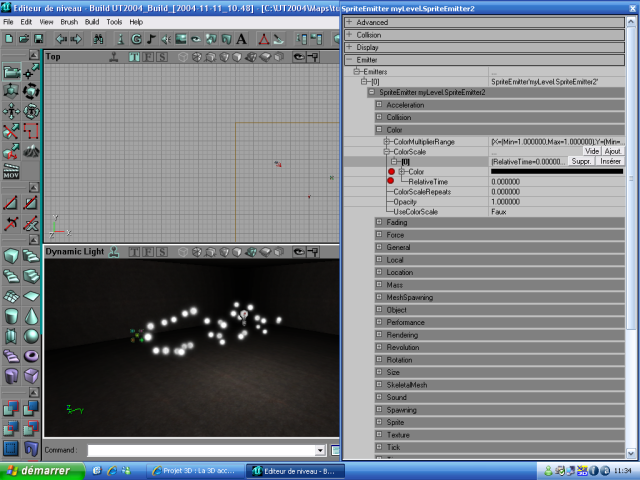Toggle the 'T' mode button in Top viewport
The width and height of the screenshot is (640, 480).
[x=134, y=57]
